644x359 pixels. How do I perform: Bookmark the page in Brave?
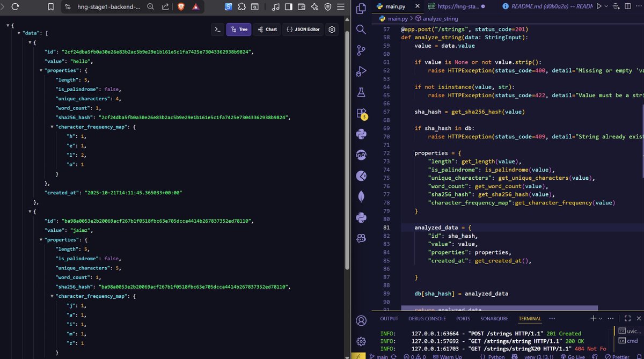(50, 7)
